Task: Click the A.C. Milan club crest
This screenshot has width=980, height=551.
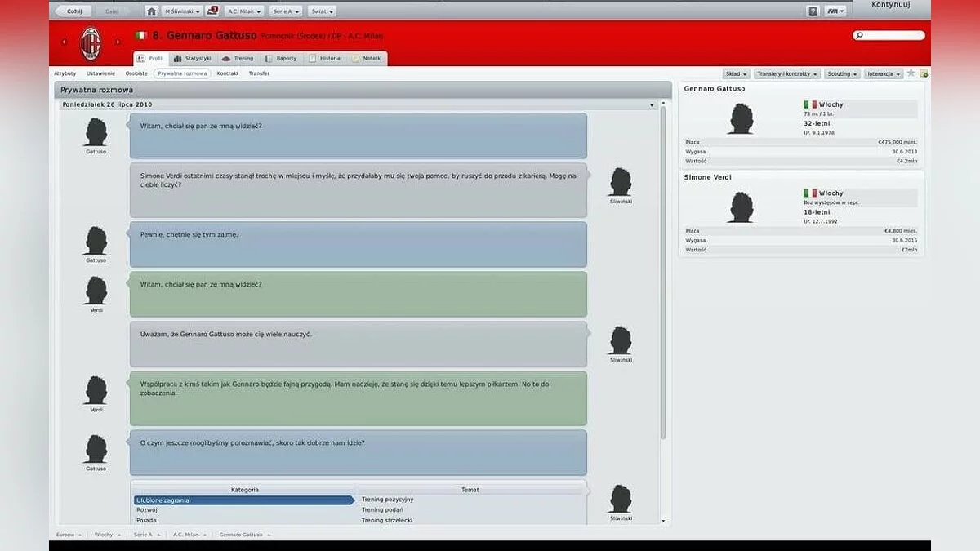Action: [91, 43]
